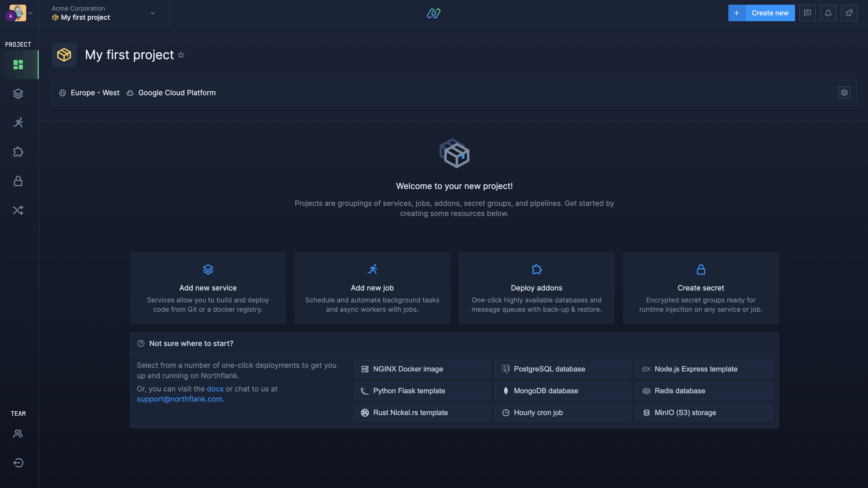Deploy the PostgreSQL database quick-start
The width and height of the screenshot is (868, 488).
point(563,369)
